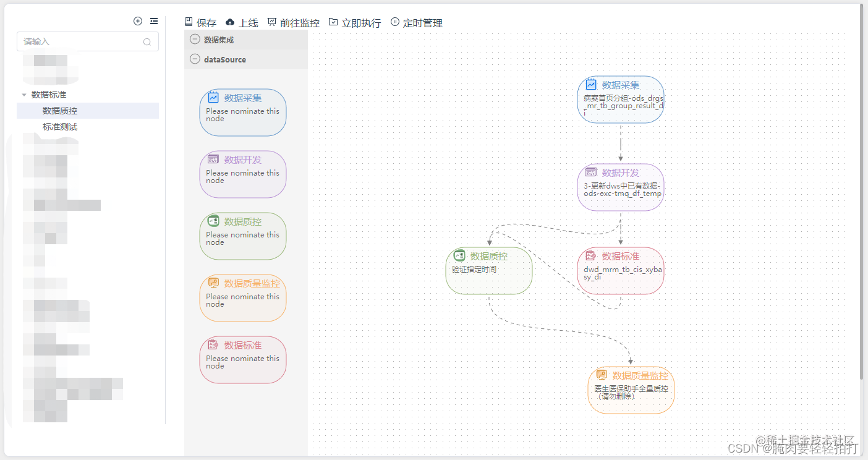
Task: Click the 立即执行 button
Action: (355, 23)
